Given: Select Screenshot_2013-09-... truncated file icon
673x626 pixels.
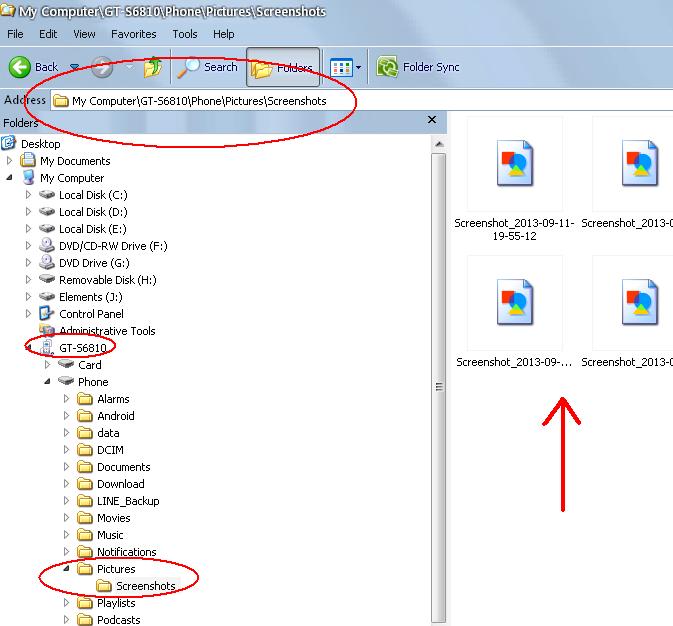Looking at the screenshot, I should [x=515, y=303].
